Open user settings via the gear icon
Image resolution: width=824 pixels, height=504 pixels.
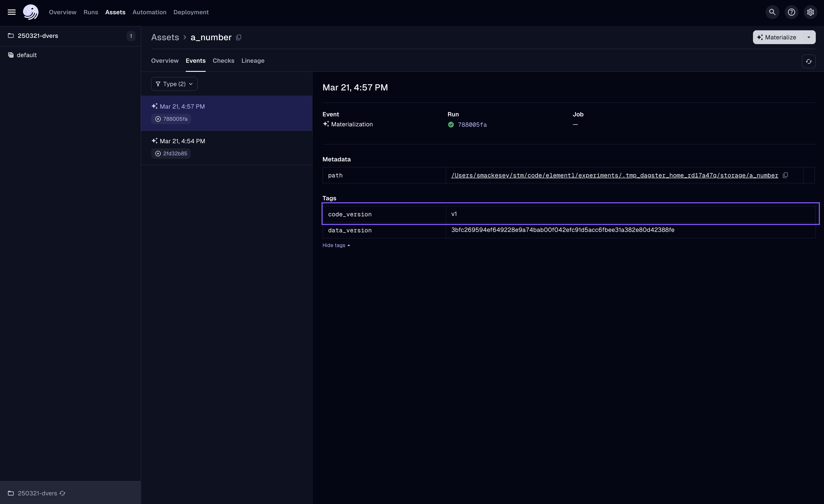click(811, 12)
